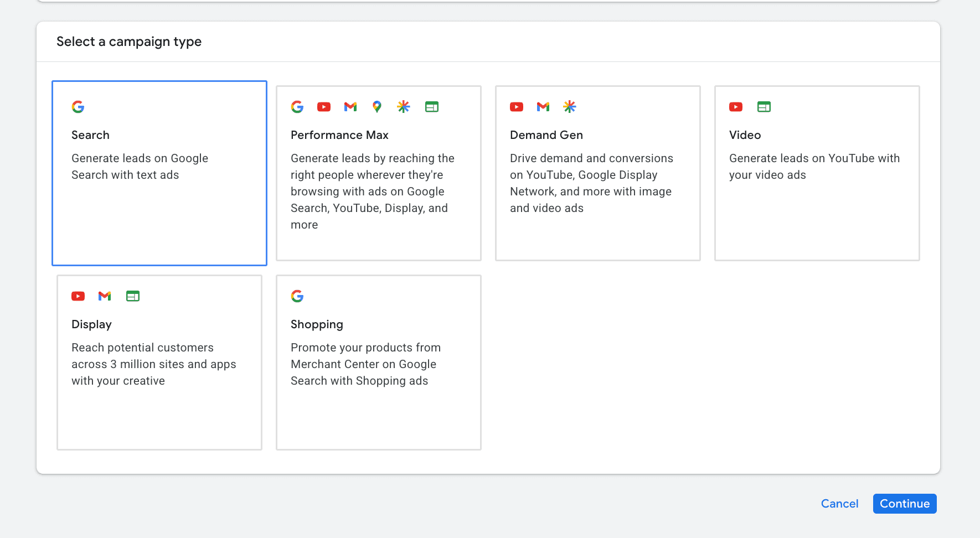
Task: Click Google icon in Shopping card
Action: click(x=297, y=296)
